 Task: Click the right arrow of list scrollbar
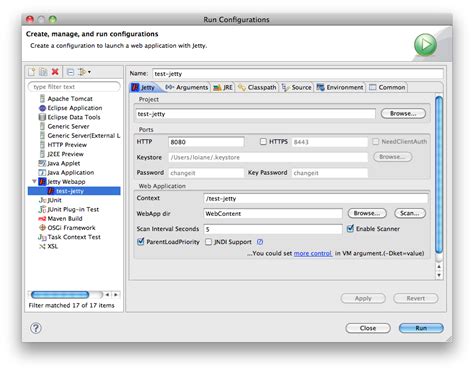116,295
